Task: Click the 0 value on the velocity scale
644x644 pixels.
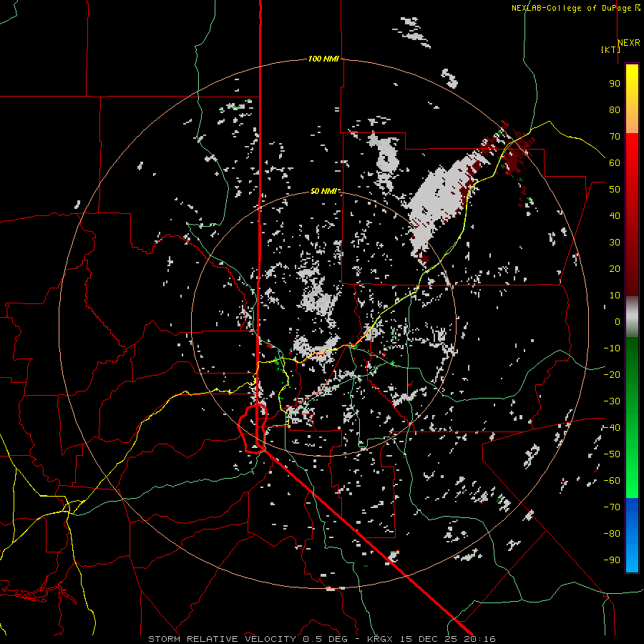Action: pyautogui.click(x=618, y=322)
